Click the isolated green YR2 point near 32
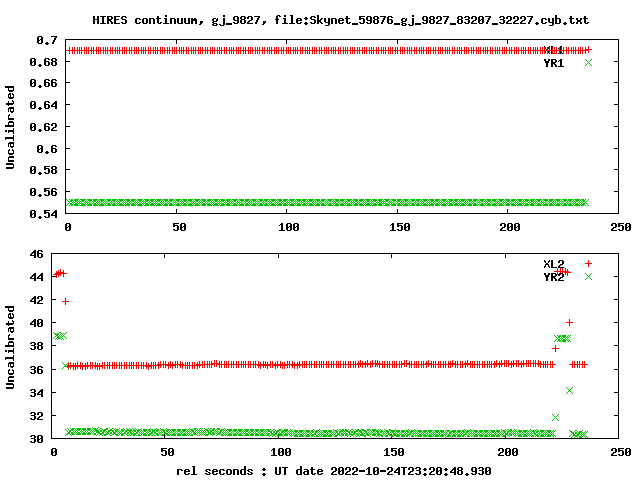Image resolution: width=640 pixels, height=480 pixels. point(555,418)
